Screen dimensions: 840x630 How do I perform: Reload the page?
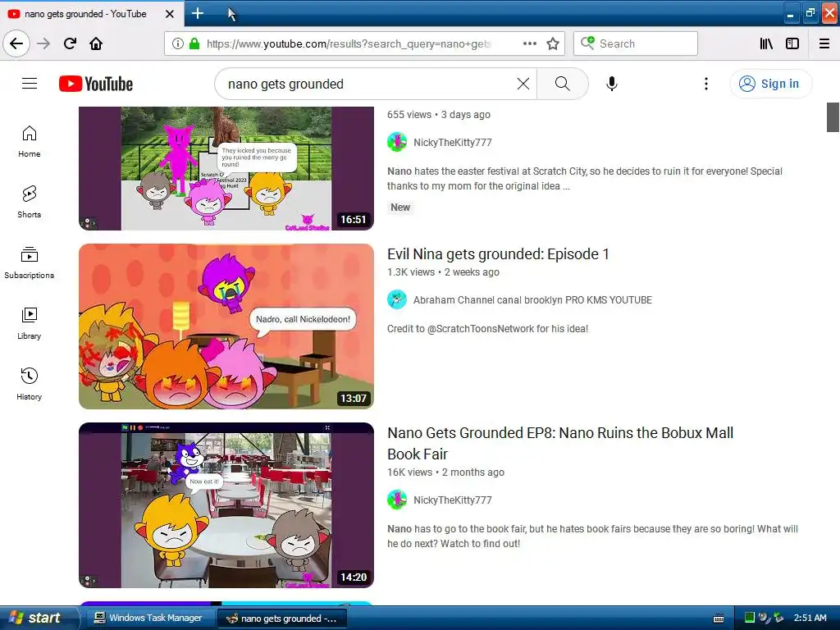tap(70, 43)
